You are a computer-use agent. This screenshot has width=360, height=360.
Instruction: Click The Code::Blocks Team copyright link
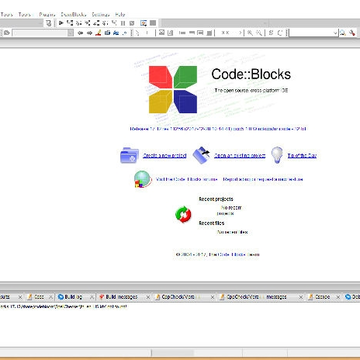[x=235, y=255]
